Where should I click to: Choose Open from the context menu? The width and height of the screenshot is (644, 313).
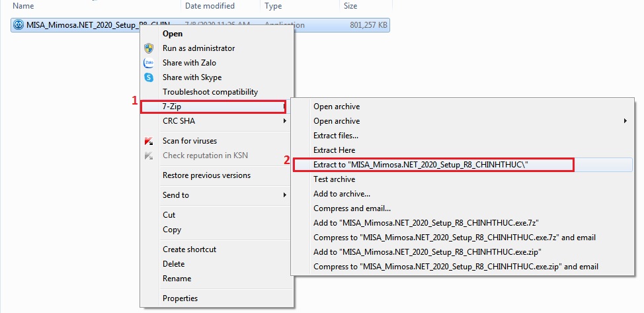tap(173, 34)
